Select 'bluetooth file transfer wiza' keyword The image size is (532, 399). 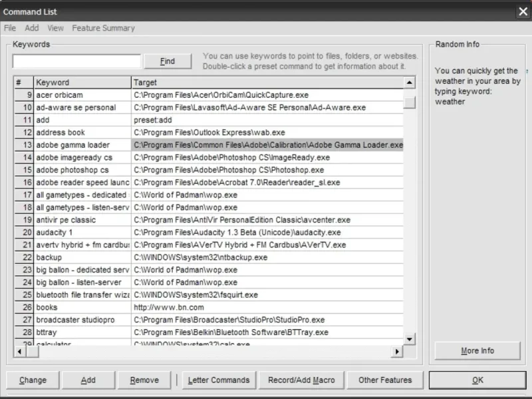coord(82,295)
